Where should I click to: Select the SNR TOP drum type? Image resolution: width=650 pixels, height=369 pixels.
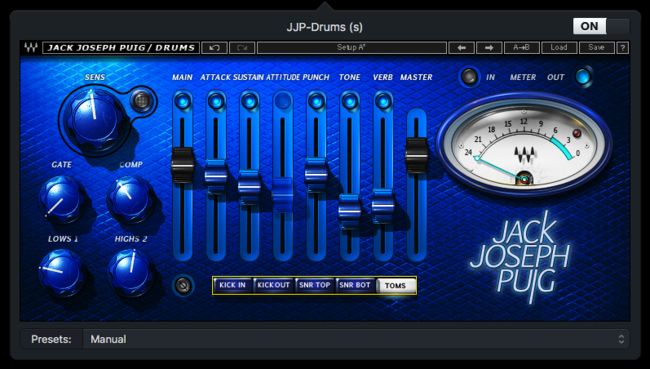pyautogui.click(x=315, y=285)
